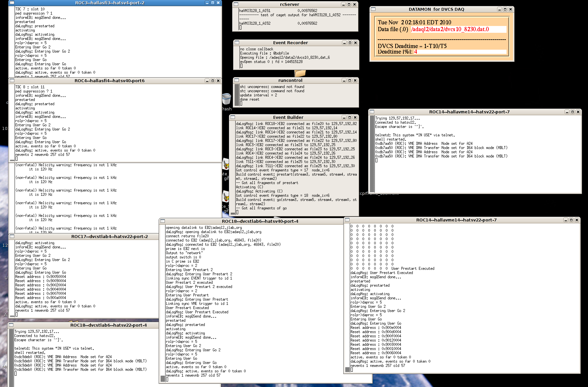This screenshot has width=588, height=387.
Task: Close the Event Builder window
Action: tap(355, 118)
